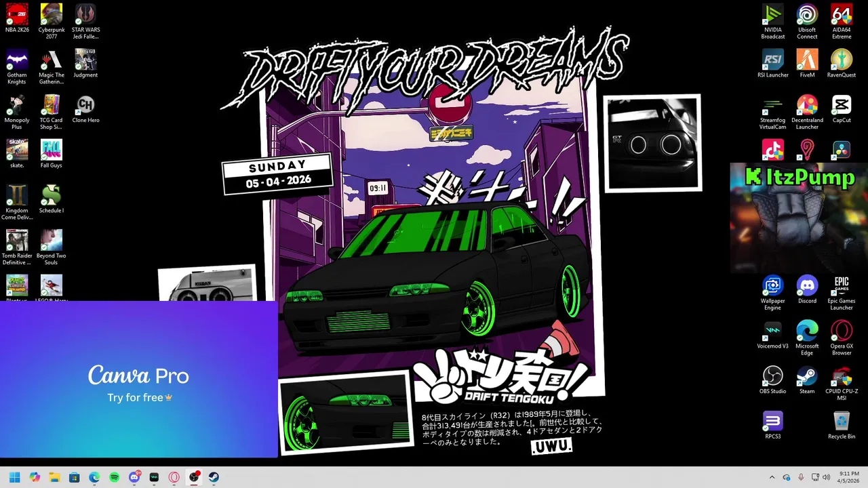The height and width of the screenshot is (488, 868).
Task: Select the CapCut desktop icon
Action: pos(842,108)
